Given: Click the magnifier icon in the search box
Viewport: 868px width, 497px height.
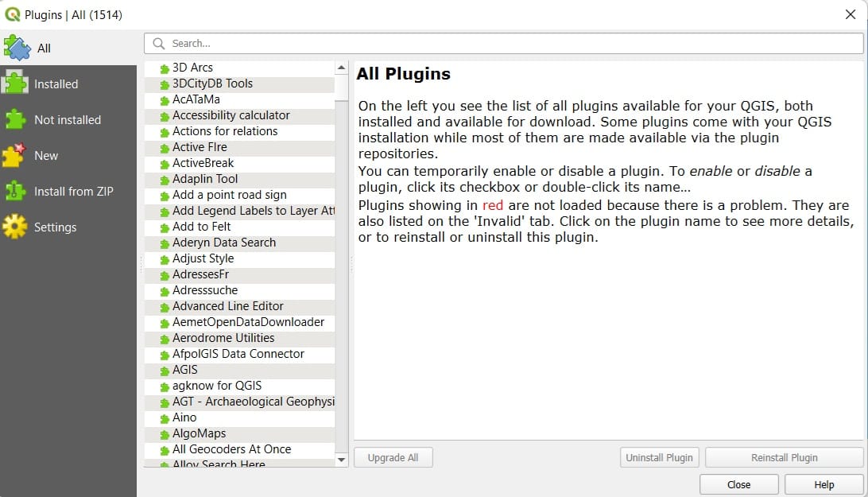Looking at the screenshot, I should click(159, 43).
